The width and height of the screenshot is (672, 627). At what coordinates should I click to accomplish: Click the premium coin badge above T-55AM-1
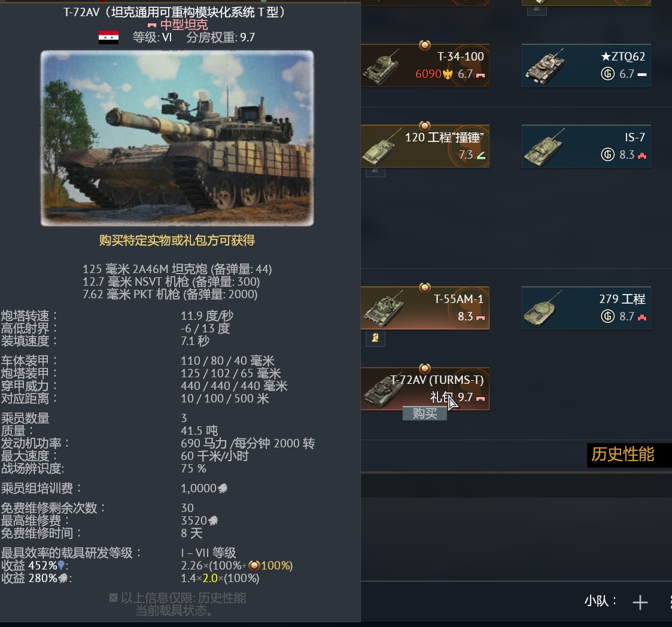tap(425, 288)
